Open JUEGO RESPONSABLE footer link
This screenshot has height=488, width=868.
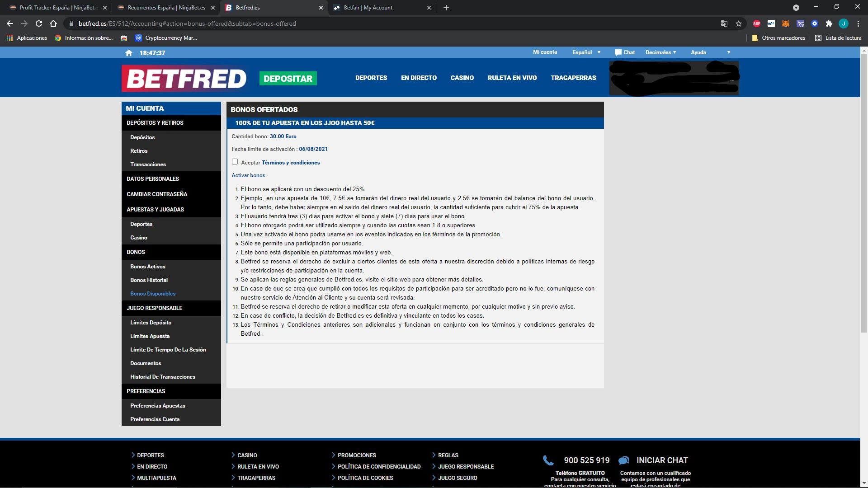[466, 467]
